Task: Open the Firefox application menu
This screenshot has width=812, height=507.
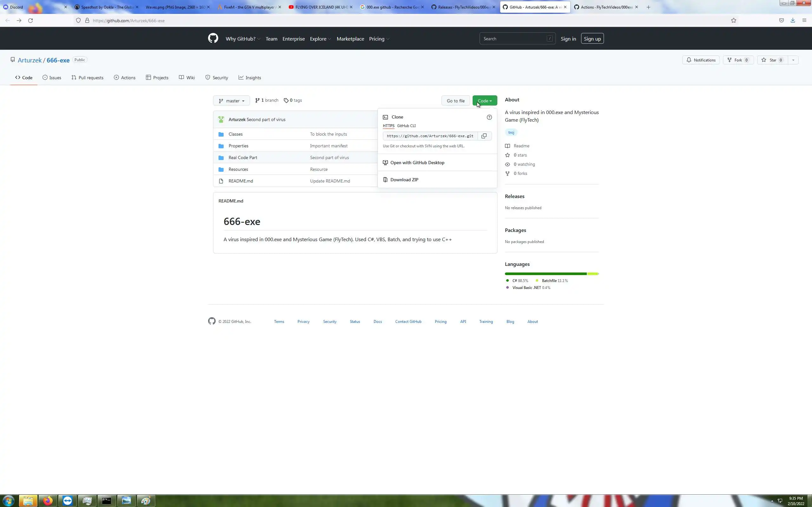Action: 804,21
